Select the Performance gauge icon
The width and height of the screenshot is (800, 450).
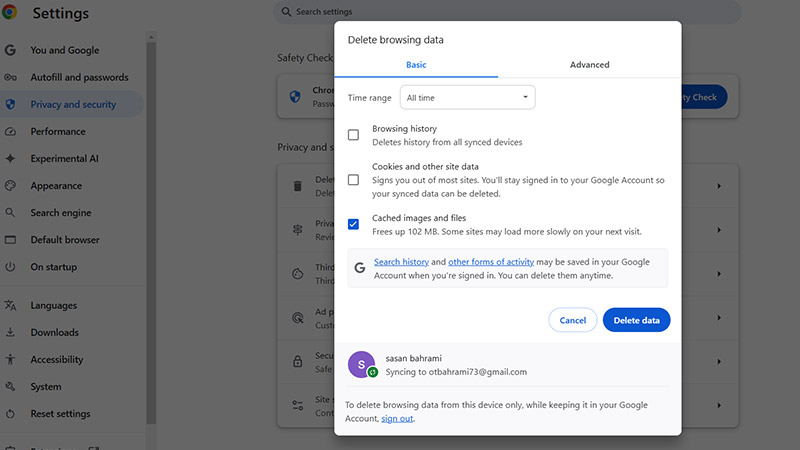pyautogui.click(x=10, y=131)
